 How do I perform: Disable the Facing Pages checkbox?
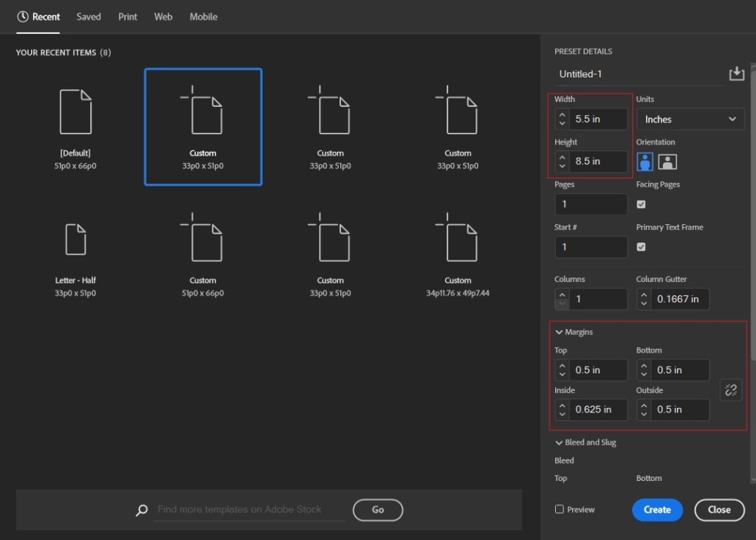pos(641,204)
